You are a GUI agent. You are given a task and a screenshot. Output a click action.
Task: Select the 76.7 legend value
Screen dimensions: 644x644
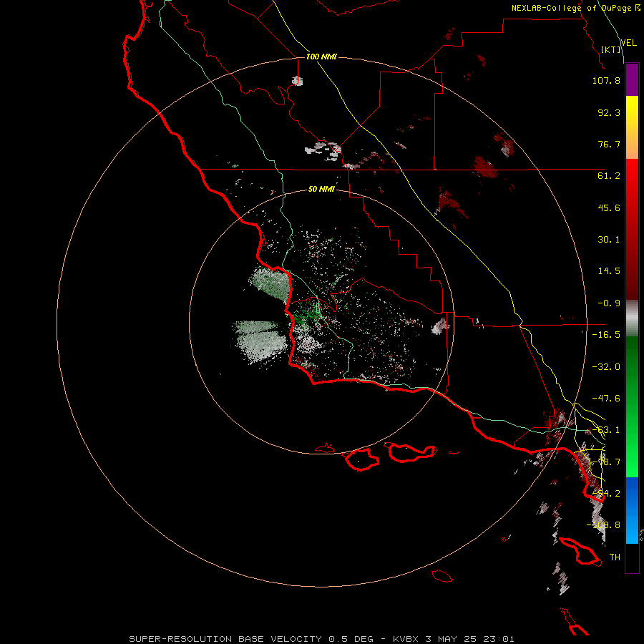coord(609,144)
